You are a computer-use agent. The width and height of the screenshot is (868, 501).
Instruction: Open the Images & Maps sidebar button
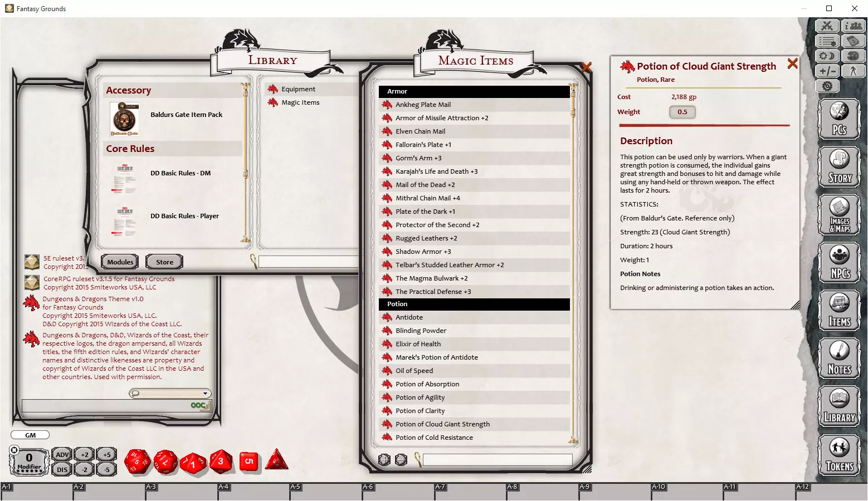click(839, 215)
